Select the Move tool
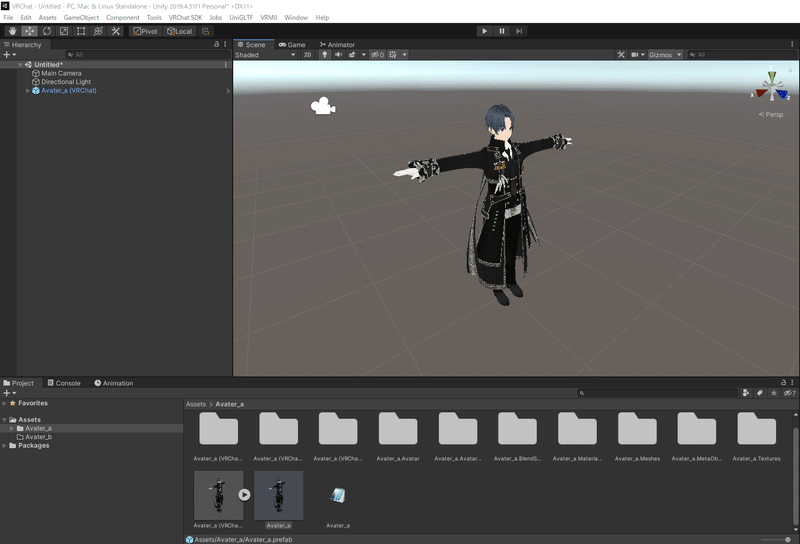This screenshot has height=544, width=800. (x=30, y=31)
